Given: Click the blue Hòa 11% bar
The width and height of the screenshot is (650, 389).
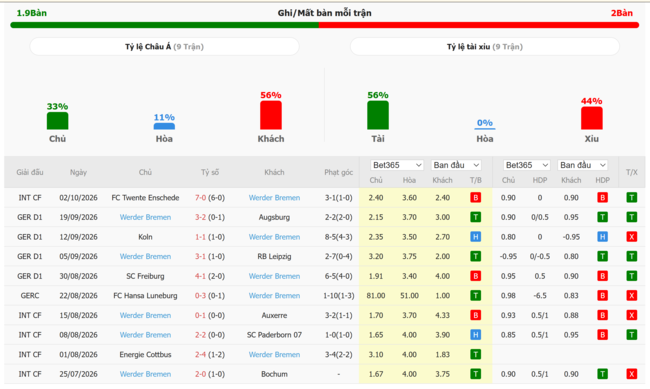Looking at the screenshot, I should (x=164, y=126).
